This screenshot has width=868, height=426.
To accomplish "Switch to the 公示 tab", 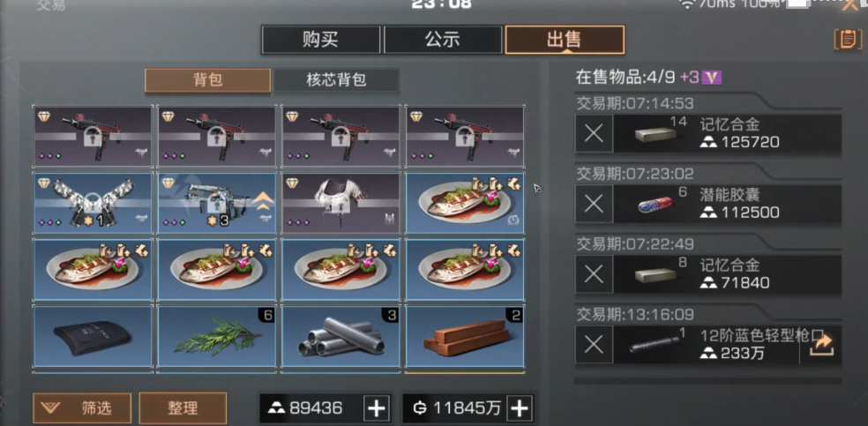I will [442, 40].
